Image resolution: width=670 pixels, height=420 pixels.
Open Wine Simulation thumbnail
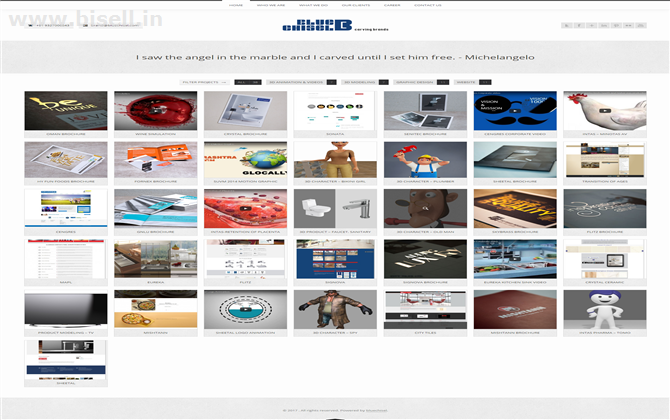[156, 111]
